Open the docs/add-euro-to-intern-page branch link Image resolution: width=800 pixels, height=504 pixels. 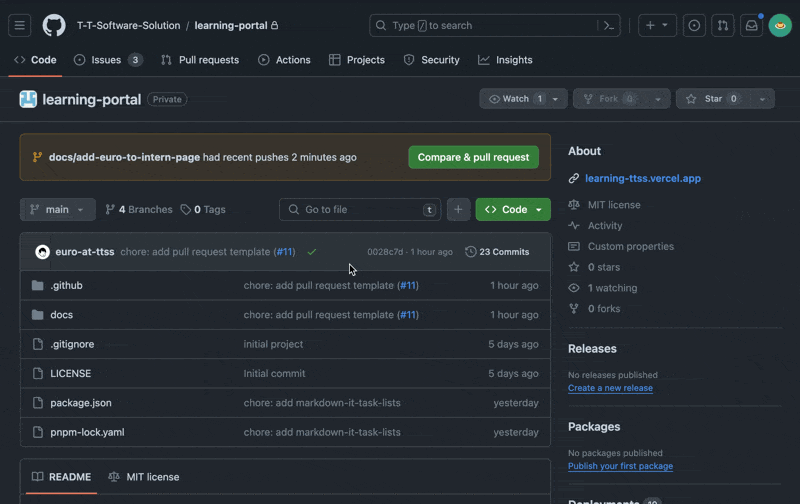(124, 158)
